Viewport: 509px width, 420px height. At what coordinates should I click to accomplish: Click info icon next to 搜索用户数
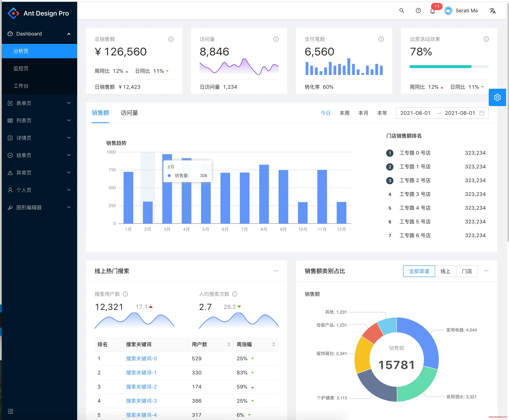tap(125, 294)
